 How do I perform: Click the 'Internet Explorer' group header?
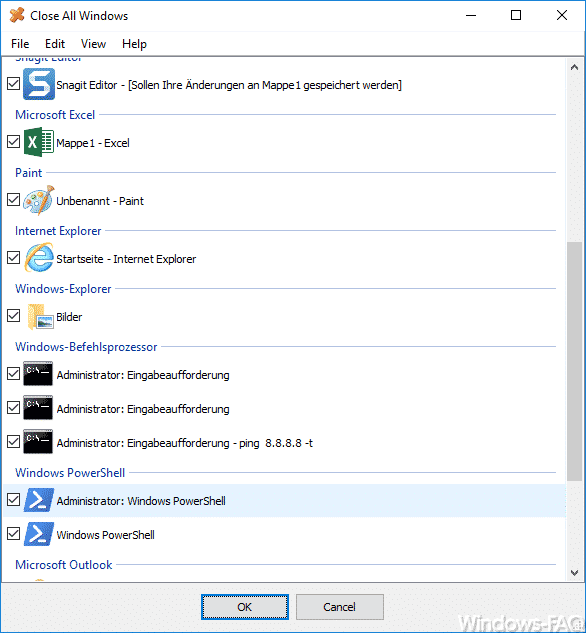point(58,231)
